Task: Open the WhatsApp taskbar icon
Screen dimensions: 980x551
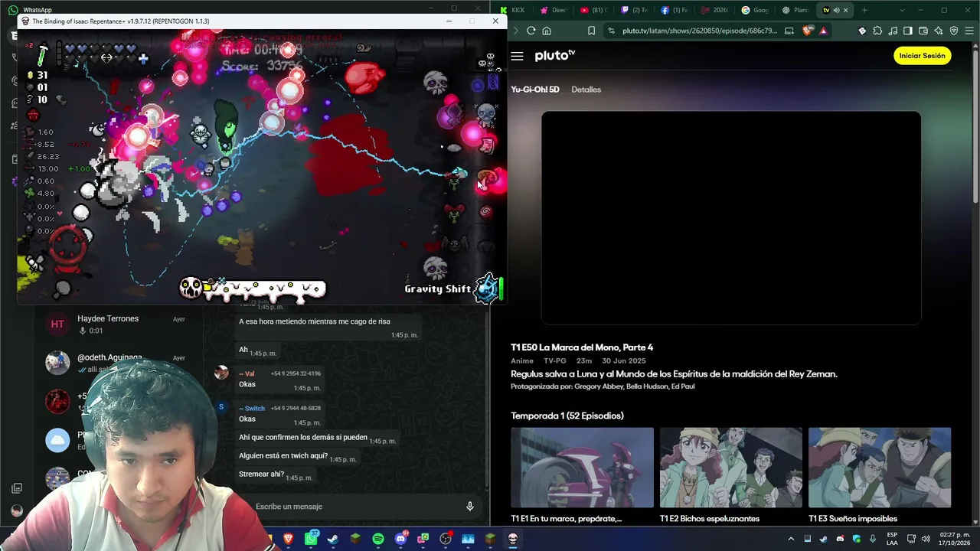Action: pyautogui.click(x=311, y=539)
